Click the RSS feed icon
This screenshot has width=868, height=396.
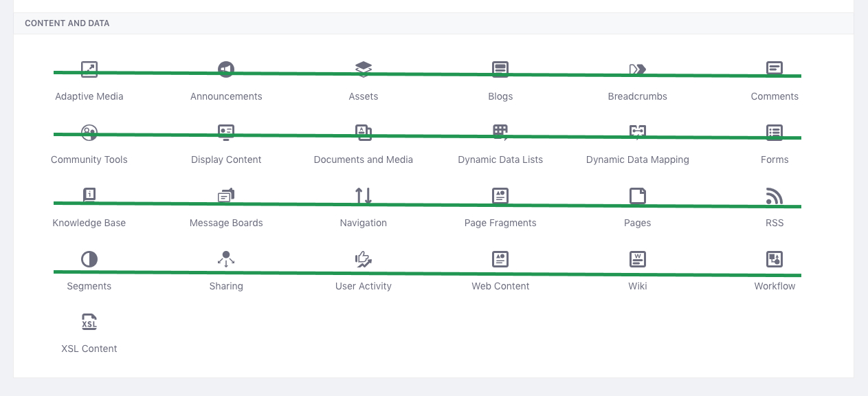click(775, 196)
